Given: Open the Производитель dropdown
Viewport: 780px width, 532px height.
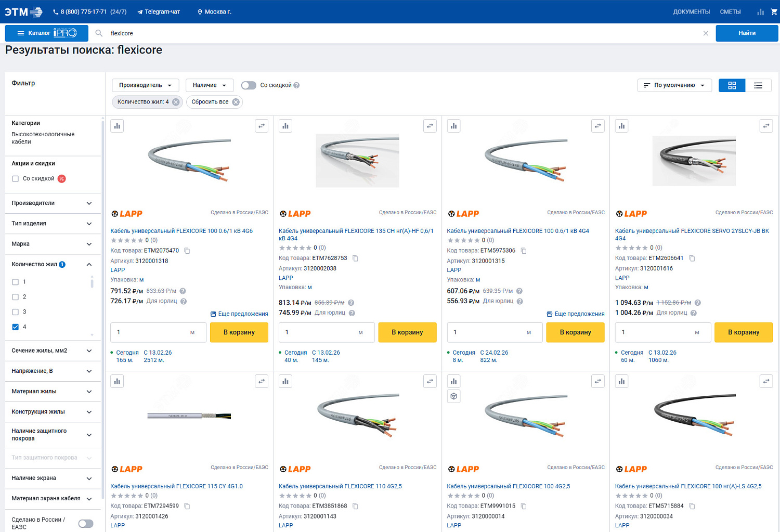Looking at the screenshot, I should point(146,85).
